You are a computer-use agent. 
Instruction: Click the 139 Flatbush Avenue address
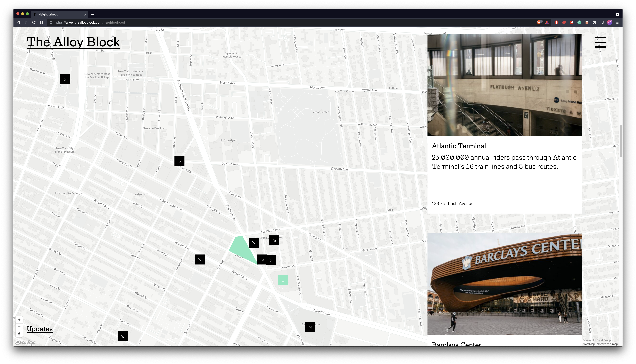[x=452, y=204]
